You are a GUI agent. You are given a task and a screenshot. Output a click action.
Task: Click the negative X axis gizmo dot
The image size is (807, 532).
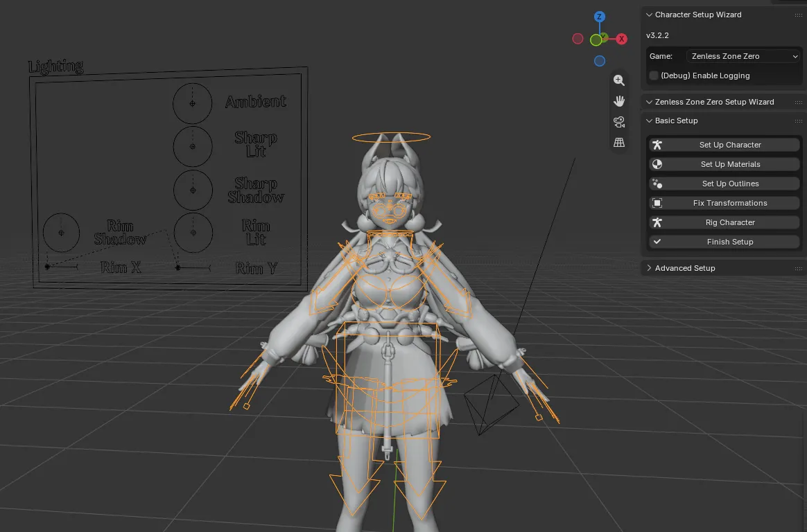[578, 39]
